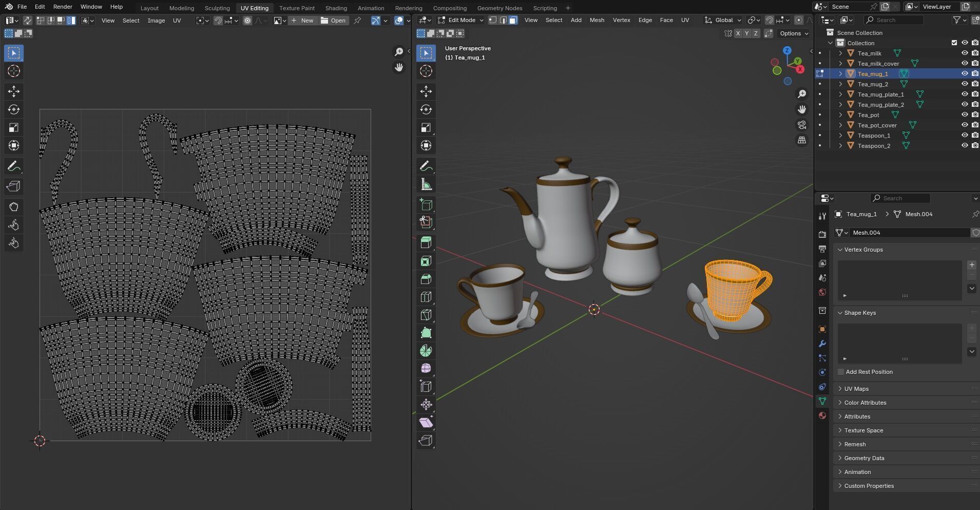Select Teaspoon_1 in outliner
980x510 pixels.
874,135
